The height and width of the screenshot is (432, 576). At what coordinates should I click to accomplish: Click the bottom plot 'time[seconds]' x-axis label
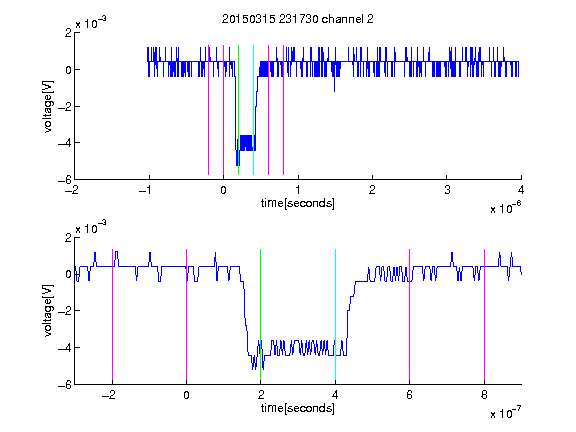[298, 408]
